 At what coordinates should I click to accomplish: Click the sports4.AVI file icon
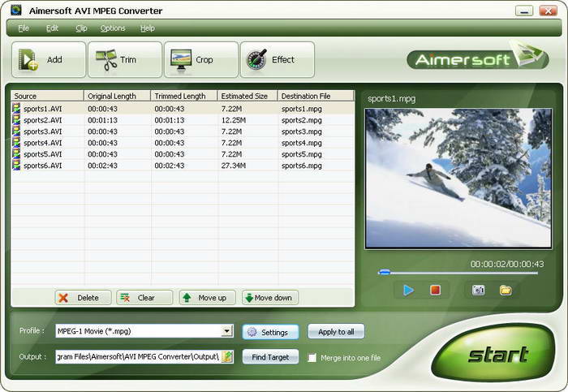(16, 142)
